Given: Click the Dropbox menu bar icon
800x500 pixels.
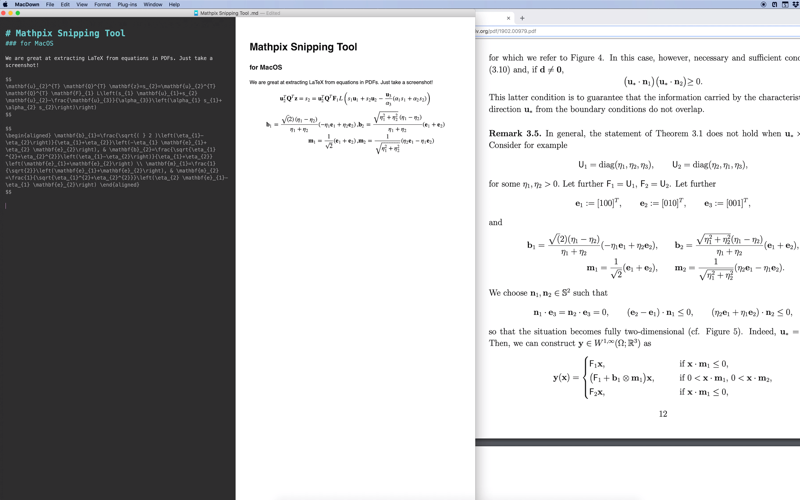Looking at the screenshot, I should 795,4.
